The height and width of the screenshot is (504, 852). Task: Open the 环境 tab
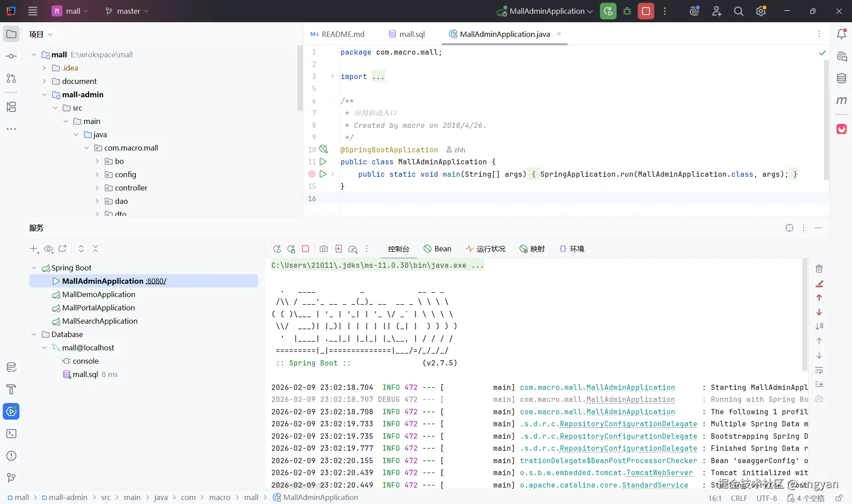pyautogui.click(x=572, y=249)
